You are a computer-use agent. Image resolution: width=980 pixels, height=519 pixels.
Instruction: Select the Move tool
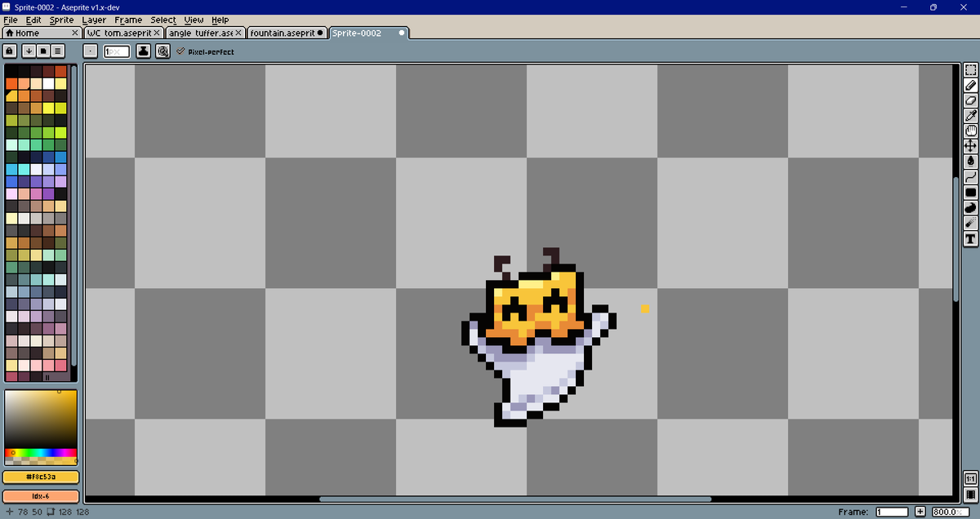pos(971,146)
